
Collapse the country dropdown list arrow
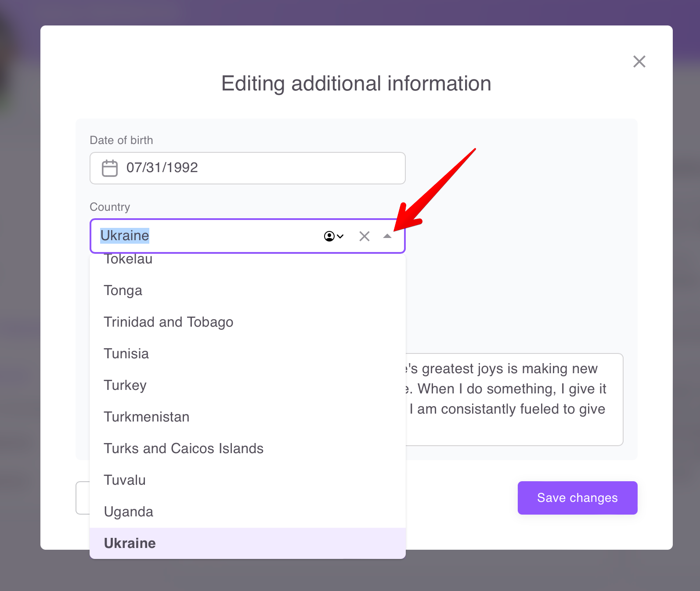point(387,236)
